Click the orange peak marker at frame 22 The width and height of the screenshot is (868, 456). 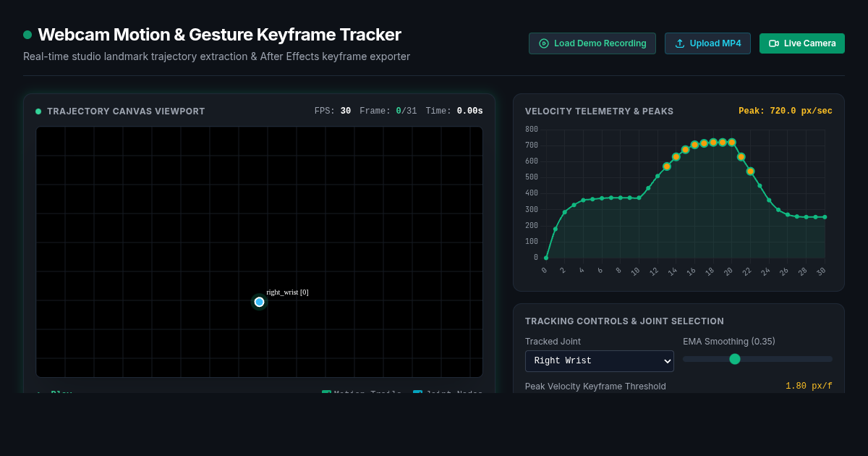(750, 172)
